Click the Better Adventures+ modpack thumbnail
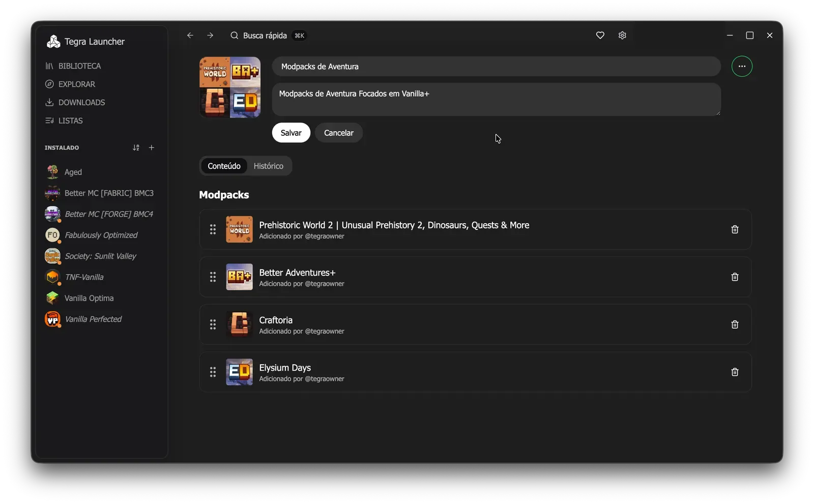The width and height of the screenshot is (814, 504). 239,277
